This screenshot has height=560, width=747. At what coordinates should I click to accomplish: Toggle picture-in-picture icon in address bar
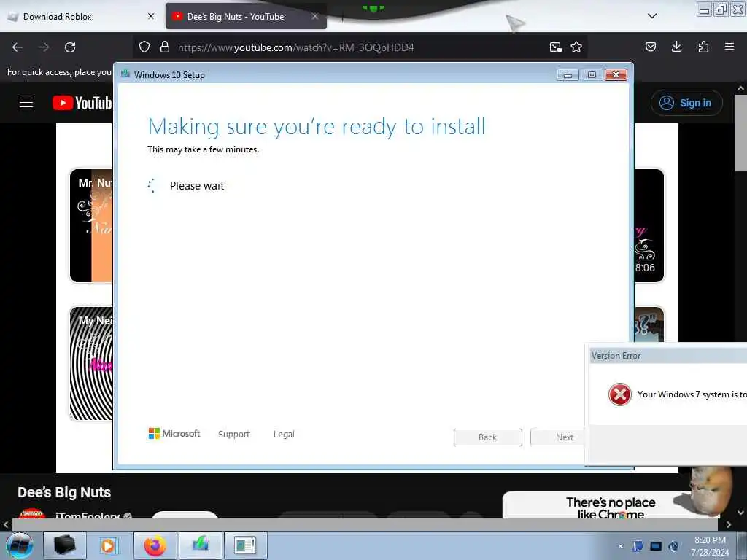click(x=555, y=47)
